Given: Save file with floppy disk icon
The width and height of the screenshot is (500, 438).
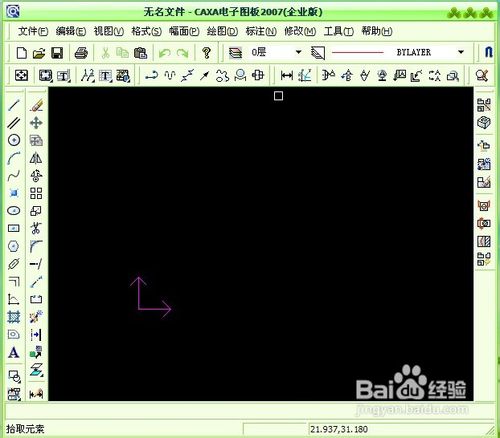Looking at the screenshot, I should (x=57, y=53).
